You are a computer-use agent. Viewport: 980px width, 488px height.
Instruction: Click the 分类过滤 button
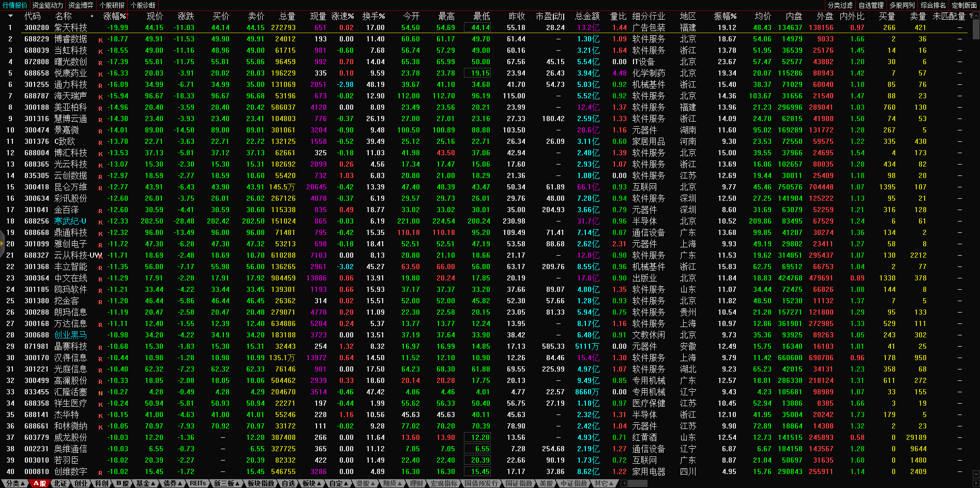[840, 5]
